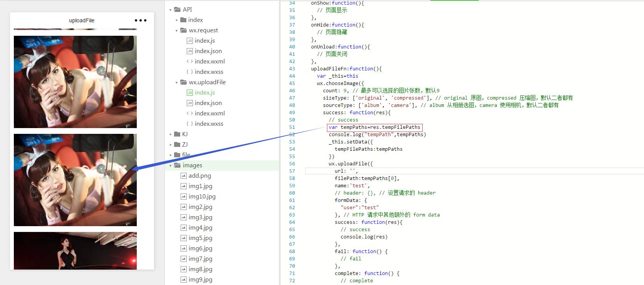This screenshot has height=285, width=644.
Task: Click image icon beside img6.jpg
Action: (x=184, y=248)
